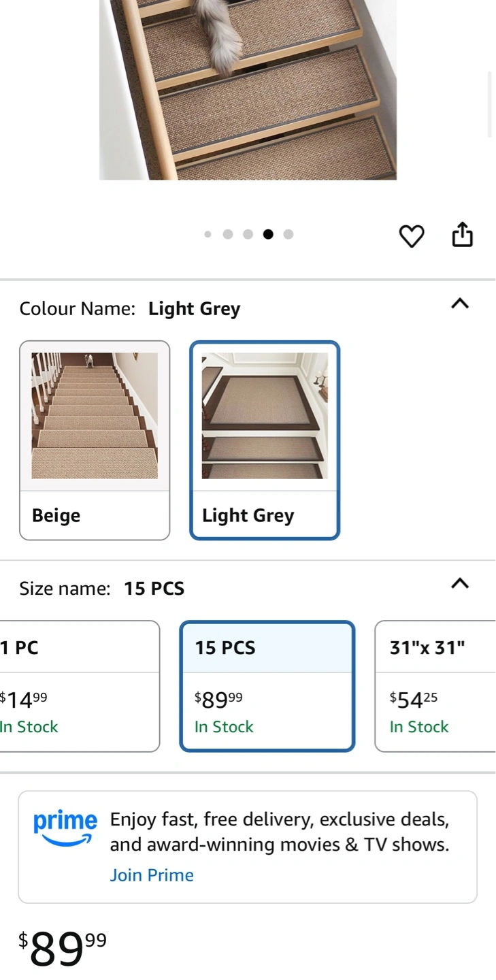Image resolution: width=496 pixels, height=980 pixels.
Task: Click the Join Prime link
Action: (x=152, y=875)
